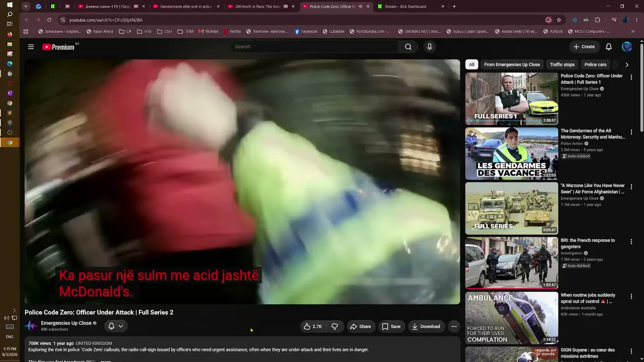Mute the Police Code Zero tab audio

coord(360,7)
